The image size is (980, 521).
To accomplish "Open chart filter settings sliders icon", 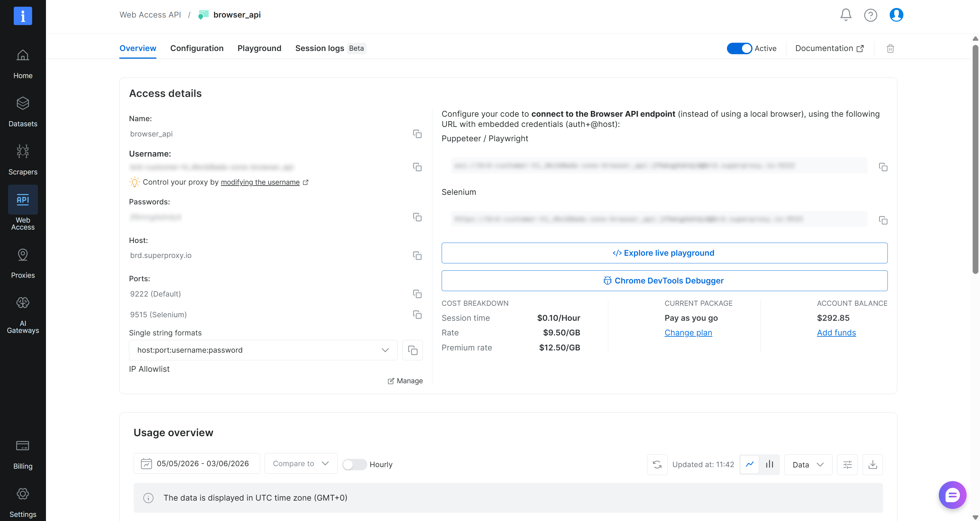I will 847,464.
